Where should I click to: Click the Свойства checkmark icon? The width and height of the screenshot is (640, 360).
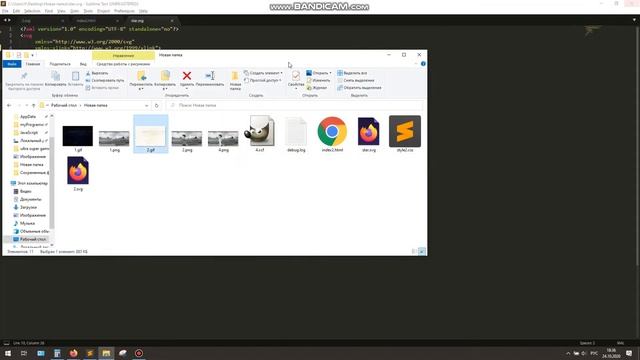pos(296,76)
